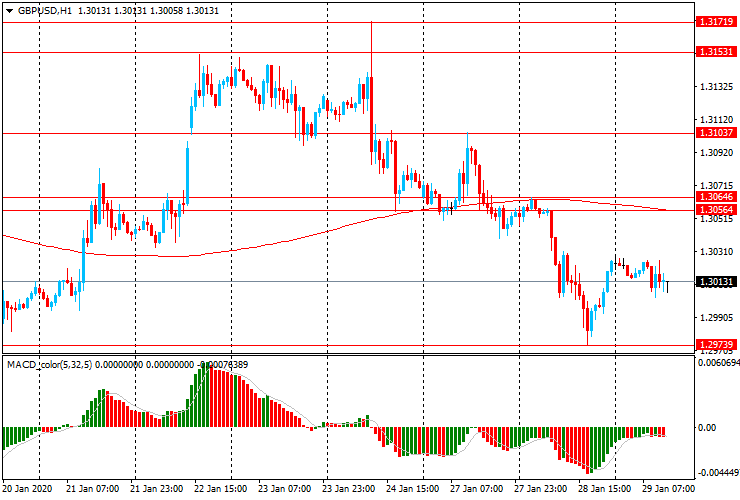
Task: Select the MACD_color(5,32,5) indicator label
Action: click(x=50, y=364)
